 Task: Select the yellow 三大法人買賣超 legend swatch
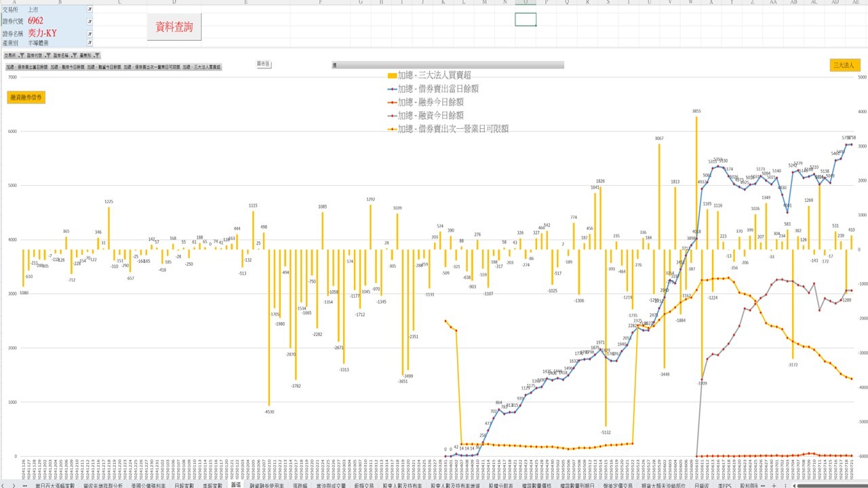pyautogui.click(x=391, y=76)
